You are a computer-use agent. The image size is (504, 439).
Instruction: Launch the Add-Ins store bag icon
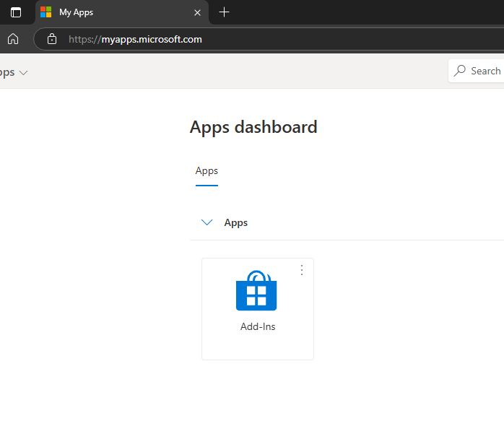tap(256, 290)
